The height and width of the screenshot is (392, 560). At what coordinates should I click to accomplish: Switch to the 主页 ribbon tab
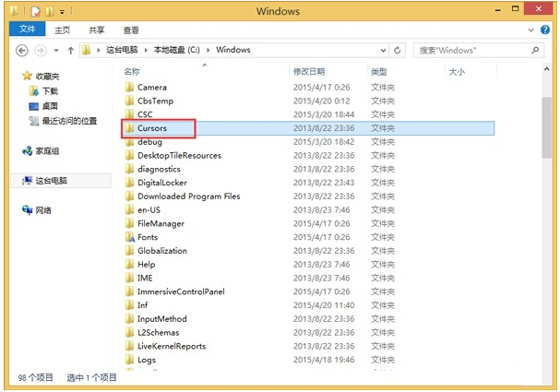click(x=62, y=30)
